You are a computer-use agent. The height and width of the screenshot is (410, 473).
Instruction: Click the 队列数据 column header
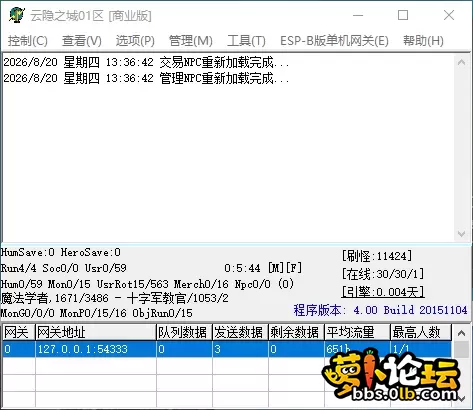(184, 332)
